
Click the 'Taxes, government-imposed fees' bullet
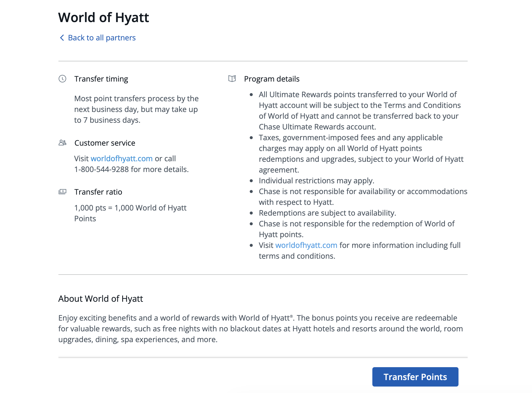[361, 154]
